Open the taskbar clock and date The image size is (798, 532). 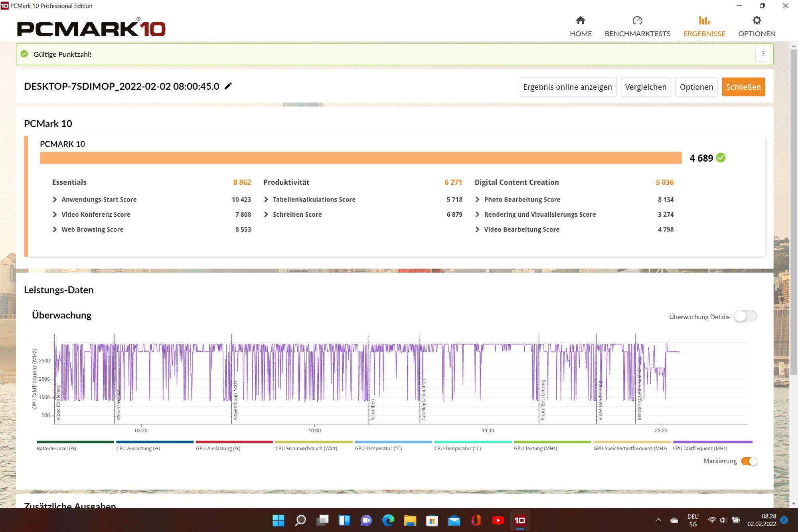(762, 520)
